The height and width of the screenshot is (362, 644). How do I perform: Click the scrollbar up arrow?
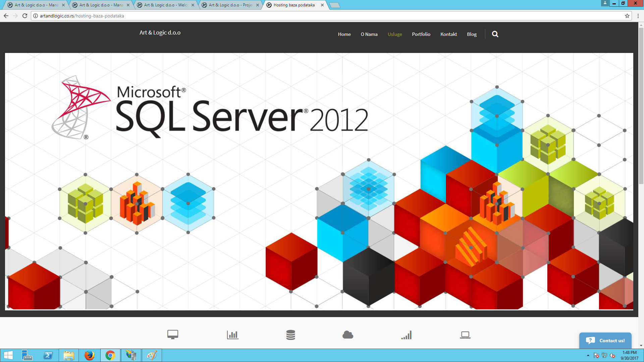[641, 25]
